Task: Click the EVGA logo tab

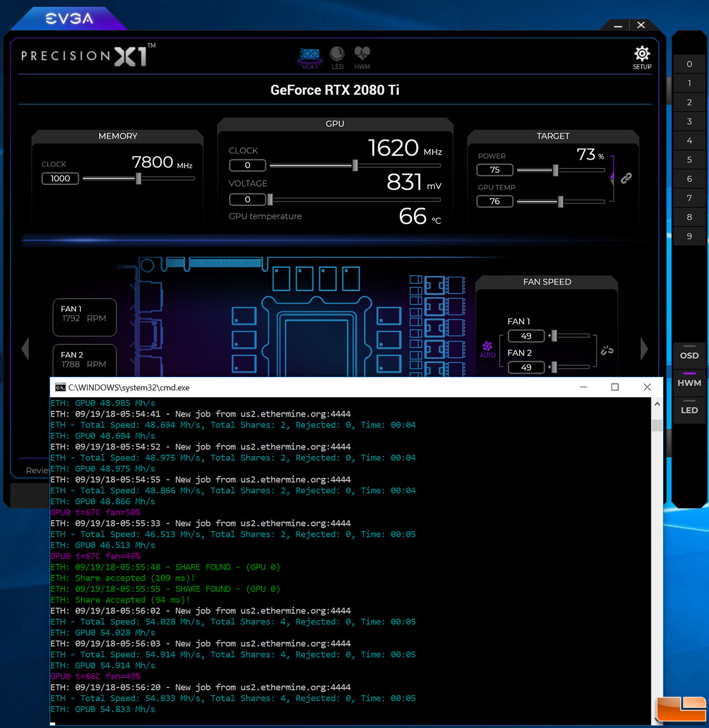Action: coord(69,19)
